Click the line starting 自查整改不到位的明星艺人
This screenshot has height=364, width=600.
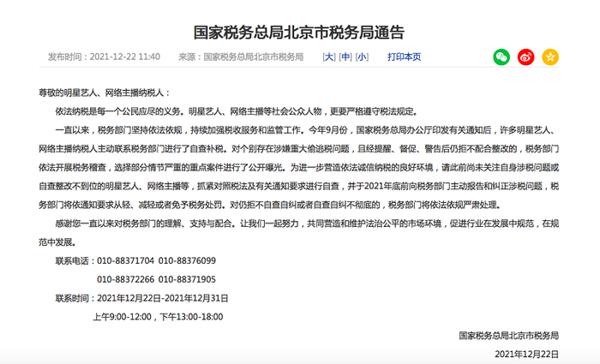pyautogui.click(x=299, y=186)
